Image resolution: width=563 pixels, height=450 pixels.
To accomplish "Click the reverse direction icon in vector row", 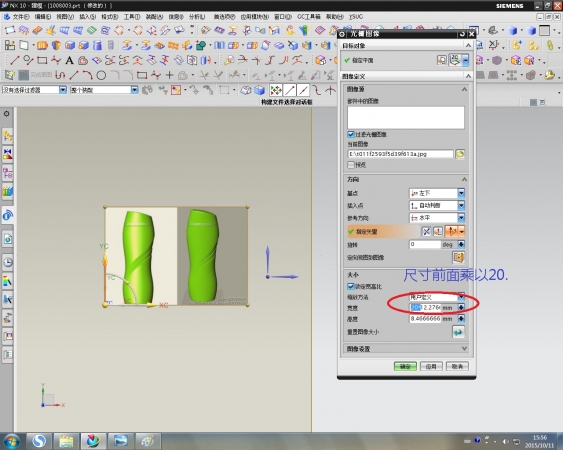I will click(426, 231).
